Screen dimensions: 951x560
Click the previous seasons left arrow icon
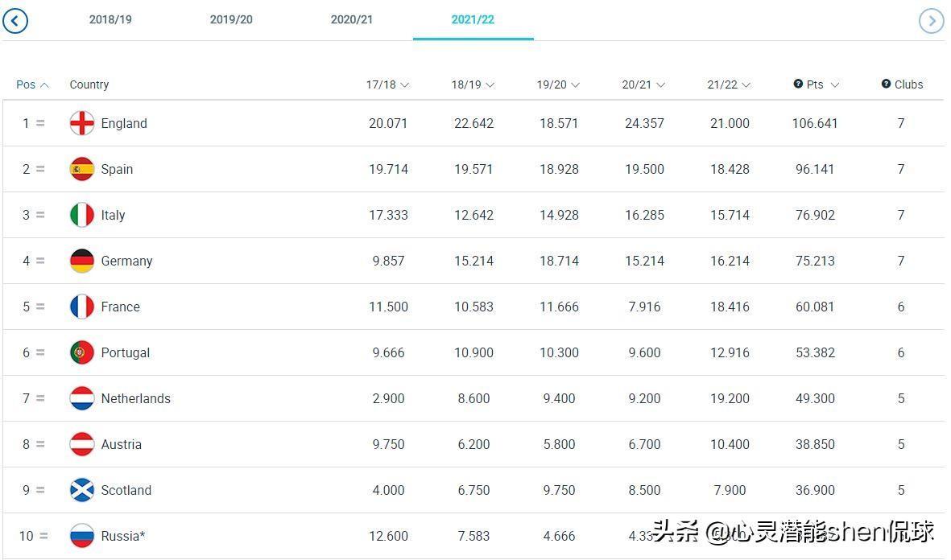15,21
